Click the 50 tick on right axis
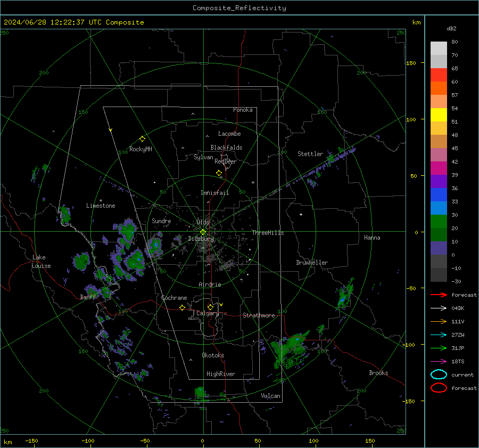479x448 pixels. coord(414,176)
